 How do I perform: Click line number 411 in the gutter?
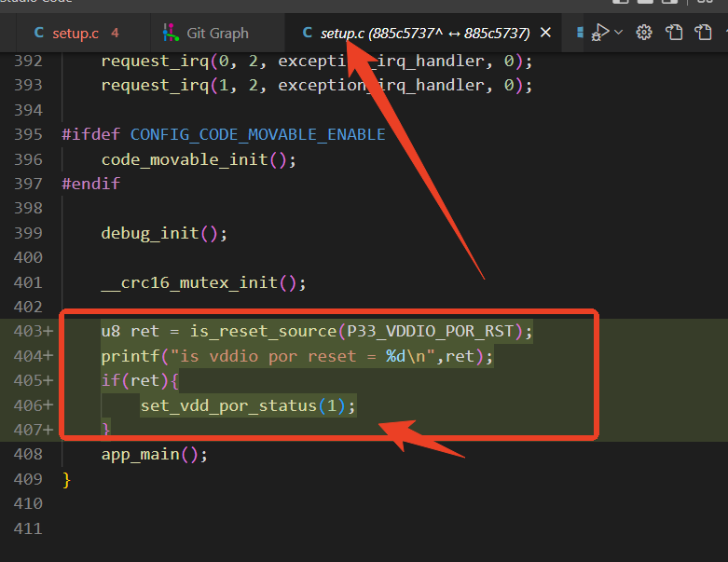coord(28,528)
